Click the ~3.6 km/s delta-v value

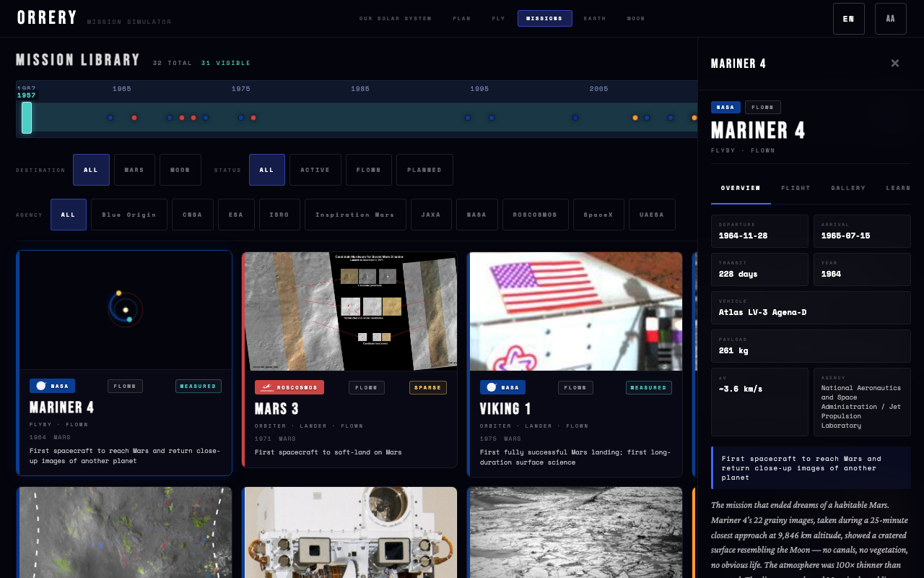[x=741, y=389]
